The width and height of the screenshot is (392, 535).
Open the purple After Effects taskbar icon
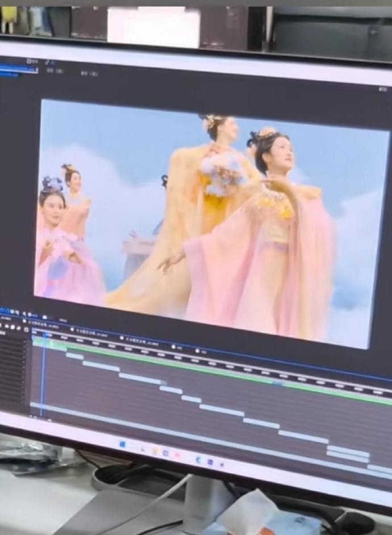pyautogui.click(x=210, y=462)
